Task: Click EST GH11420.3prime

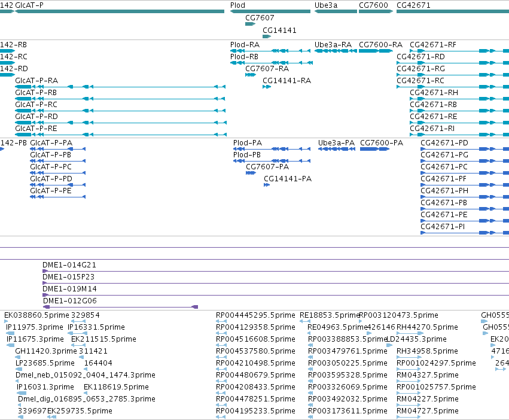Action: pyautogui.click(x=46, y=351)
